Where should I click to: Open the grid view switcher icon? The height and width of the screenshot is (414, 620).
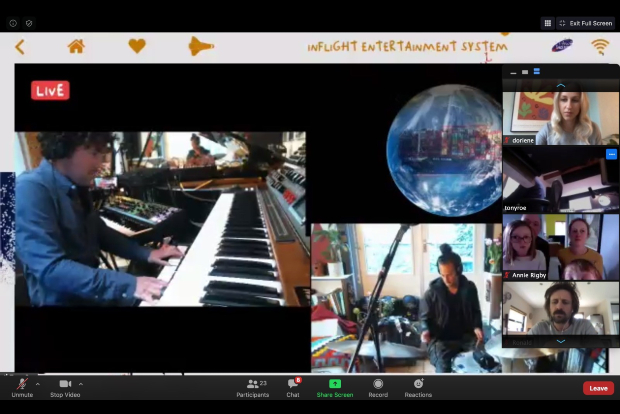[548, 23]
